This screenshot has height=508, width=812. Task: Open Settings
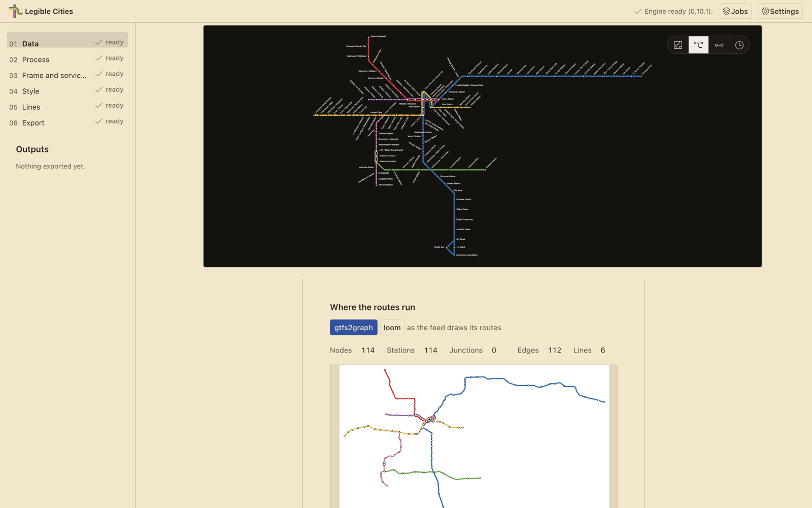click(781, 11)
